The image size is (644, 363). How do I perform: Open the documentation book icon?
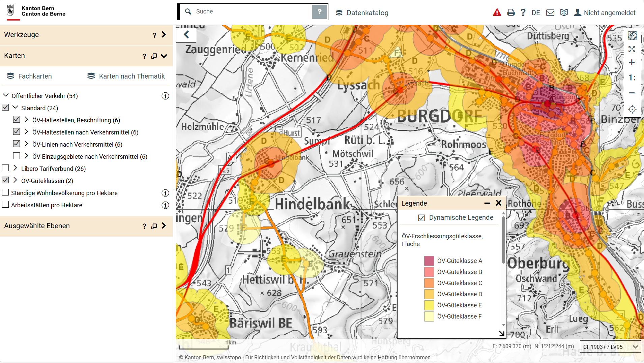click(x=564, y=13)
